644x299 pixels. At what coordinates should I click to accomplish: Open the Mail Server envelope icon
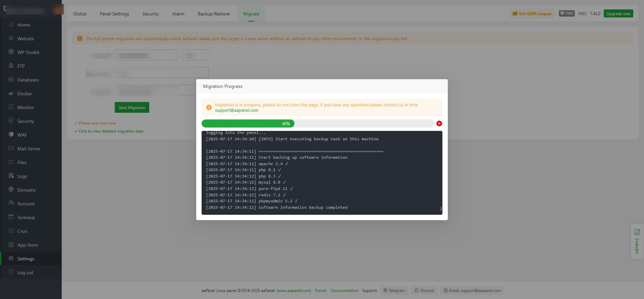tap(11, 148)
